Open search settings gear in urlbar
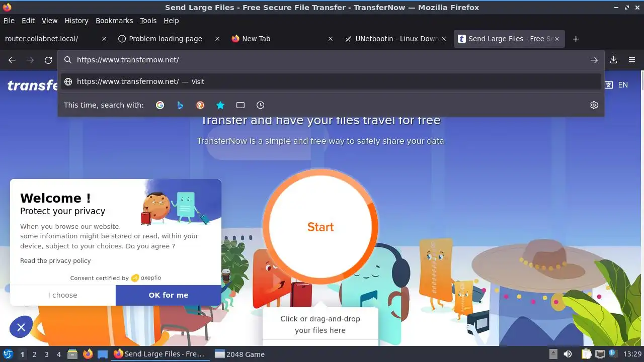The height and width of the screenshot is (362, 644). [x=594, y=105]
